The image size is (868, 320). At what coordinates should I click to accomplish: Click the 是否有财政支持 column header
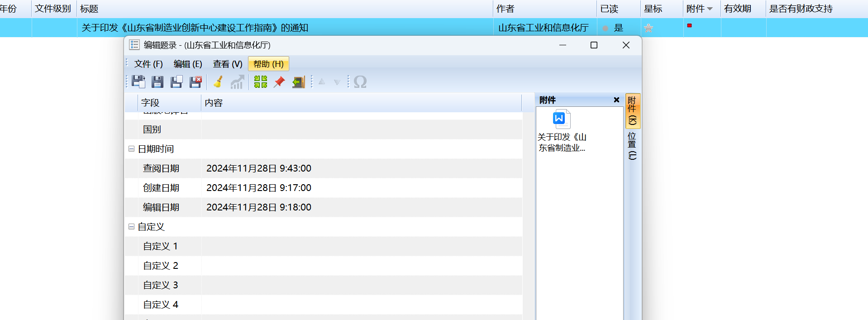coord(817,9)
